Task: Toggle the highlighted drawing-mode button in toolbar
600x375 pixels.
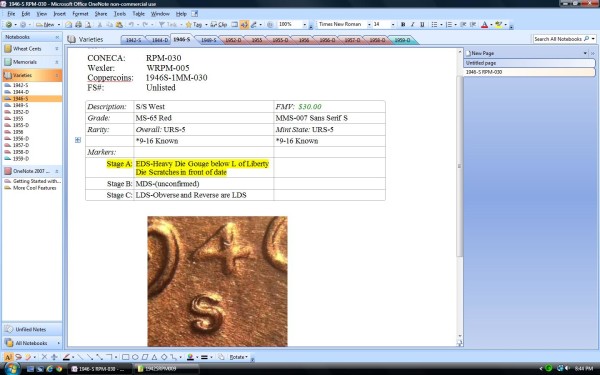Action: pos(244,24)
